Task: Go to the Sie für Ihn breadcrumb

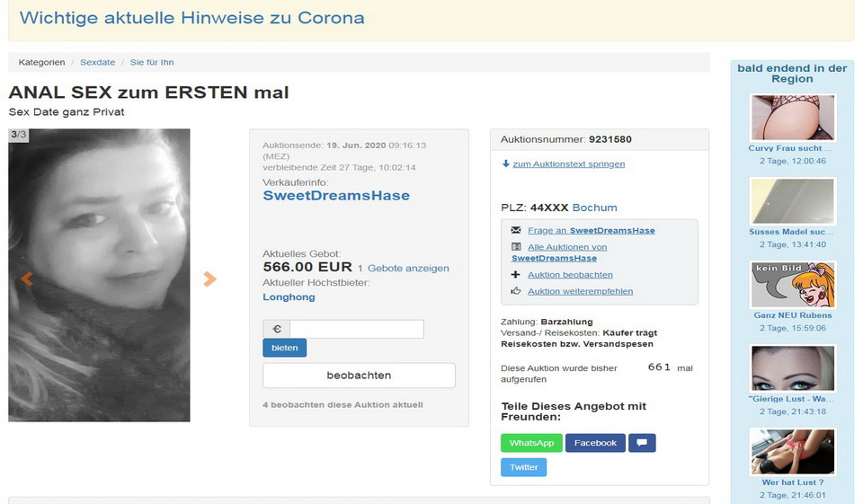Action: tap(152, 62)
